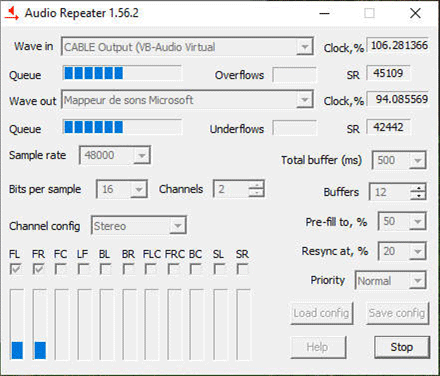Decrease Channels with the down spinner arrow
Viewport: 440px width, 376px height.
pyautogui.click(x=256, y=193)
